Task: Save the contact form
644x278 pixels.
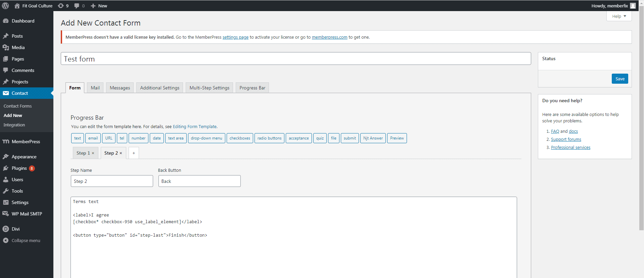Action: click(620, 79)
